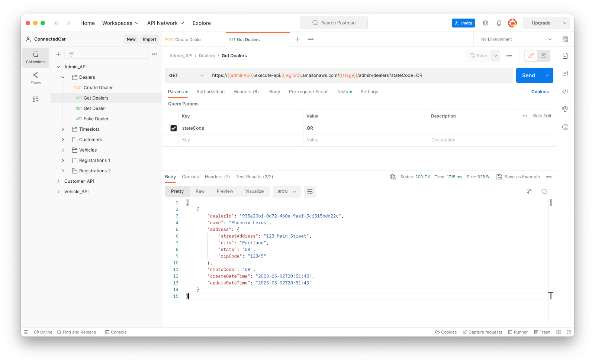Go forward with the right arrow
This screenshot has height=364, width=595.
tap(68, 23)
